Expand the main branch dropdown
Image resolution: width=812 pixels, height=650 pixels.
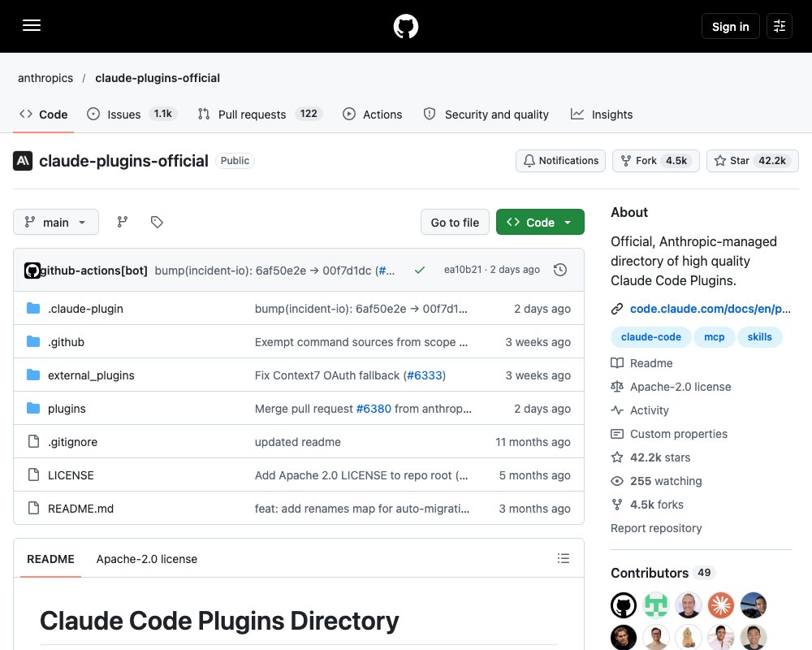(56, 222)
